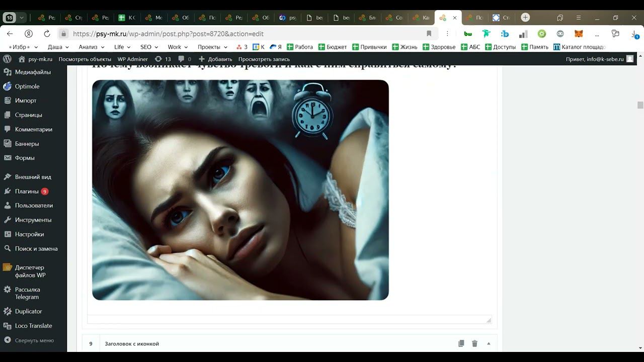Click the address bar URL field
This screenshot has width=644, height=362.
coord(242,34)
